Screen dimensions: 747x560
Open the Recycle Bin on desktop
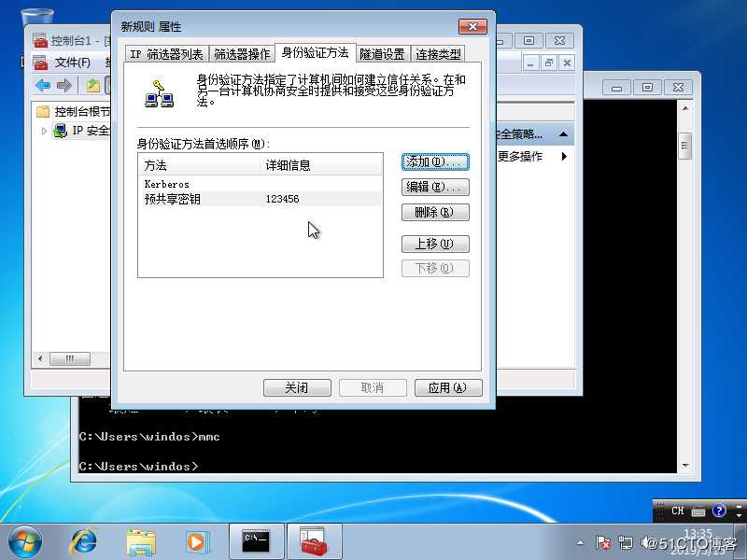37,17
